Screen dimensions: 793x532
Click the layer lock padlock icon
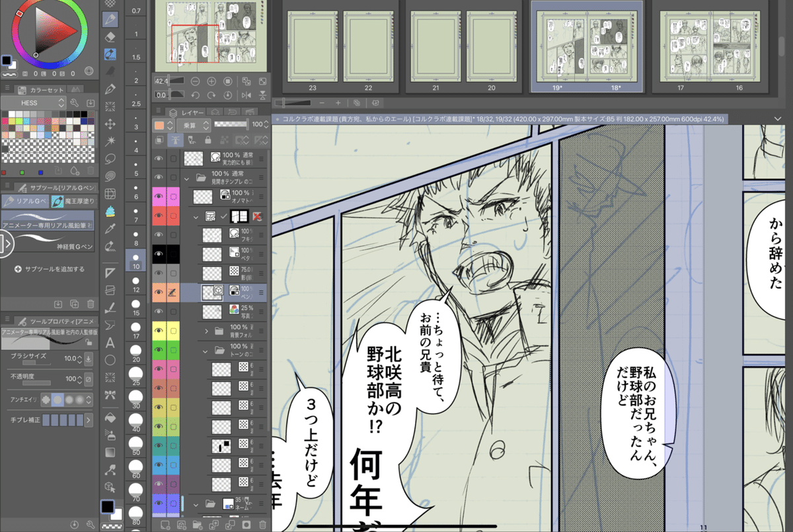tap(208, 141)
